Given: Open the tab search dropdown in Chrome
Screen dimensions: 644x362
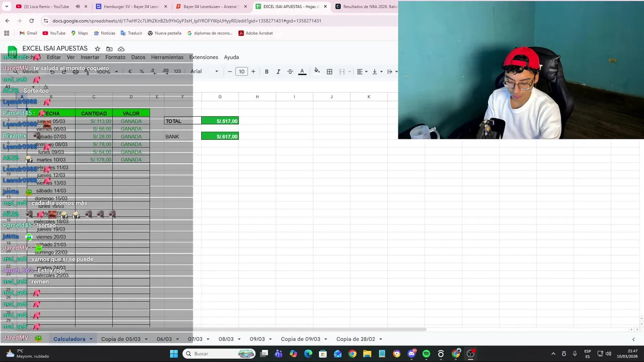Looking at the screenshot, I should pyautogui.click(x=7, y=7).
